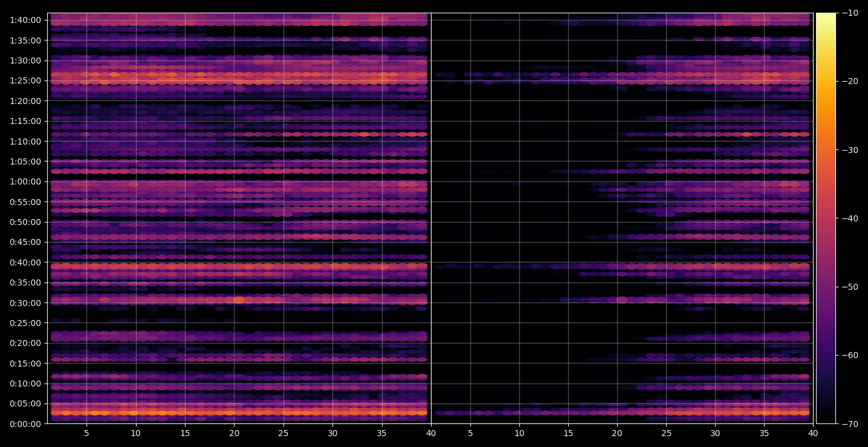The height and width of the screenshot is (447, 868).
Task: Click the 0:00:00 y-axis tick label
Action: pyautogui.click(x=25, y=424)
